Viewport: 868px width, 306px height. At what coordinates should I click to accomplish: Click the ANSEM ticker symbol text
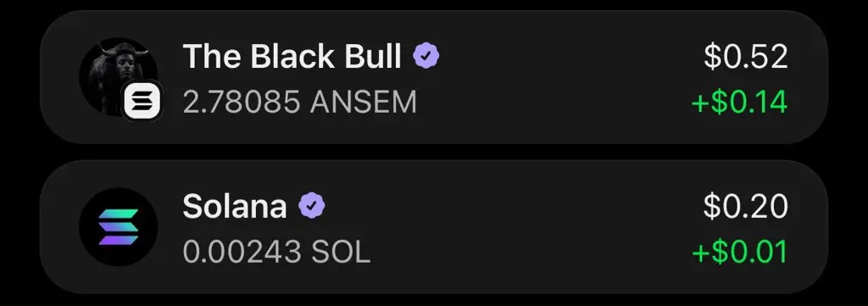363,103
